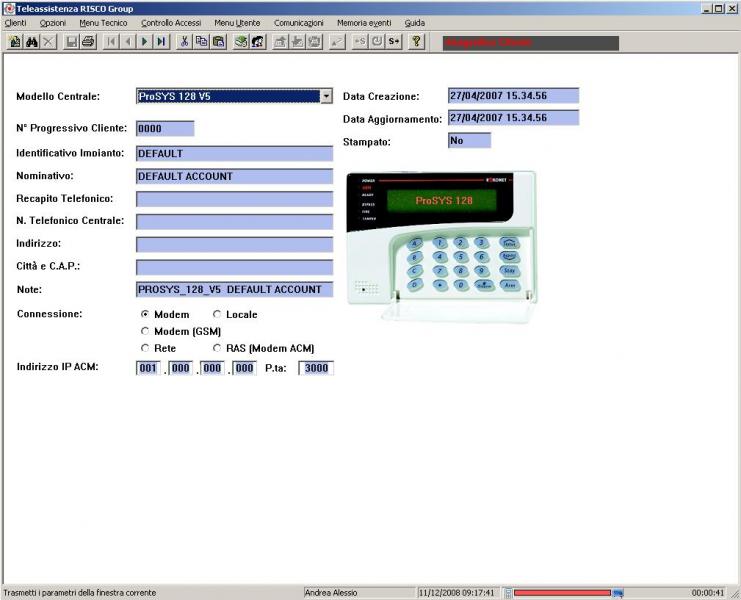Click the Data Aggiornamento field
The image size is (741, 600).
click(x=513, y=118)
